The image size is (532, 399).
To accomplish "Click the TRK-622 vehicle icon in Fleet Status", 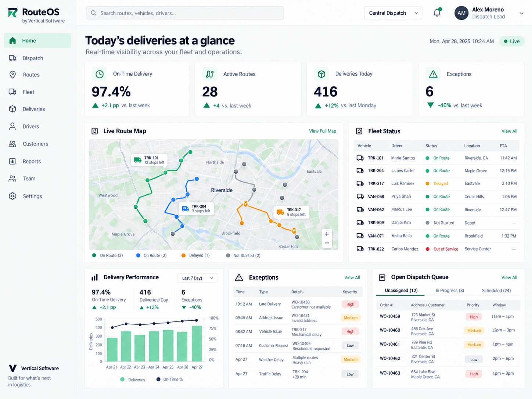I will pyautogui.click(x=360, y=249).
